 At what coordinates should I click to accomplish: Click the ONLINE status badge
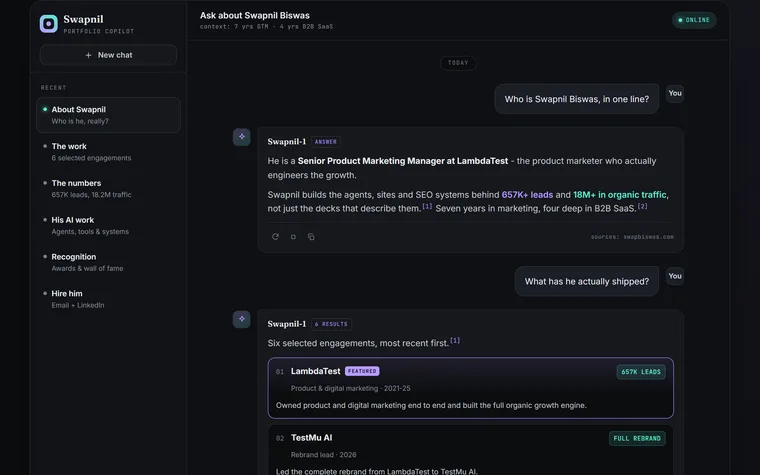pyautogui.click(x=694, y=20)
